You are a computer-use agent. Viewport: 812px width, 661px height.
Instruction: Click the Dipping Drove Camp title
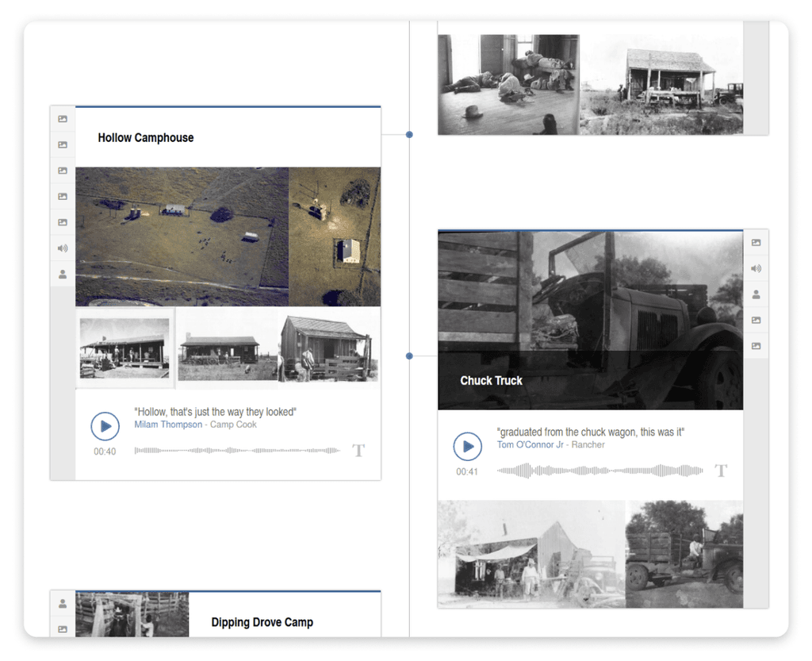click(262, 622)
